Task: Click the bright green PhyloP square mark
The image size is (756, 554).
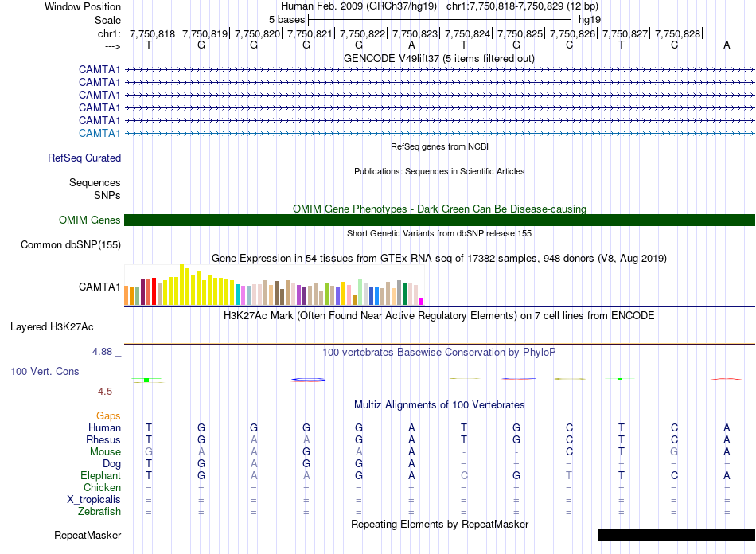Action: click(x=146, y=380)
